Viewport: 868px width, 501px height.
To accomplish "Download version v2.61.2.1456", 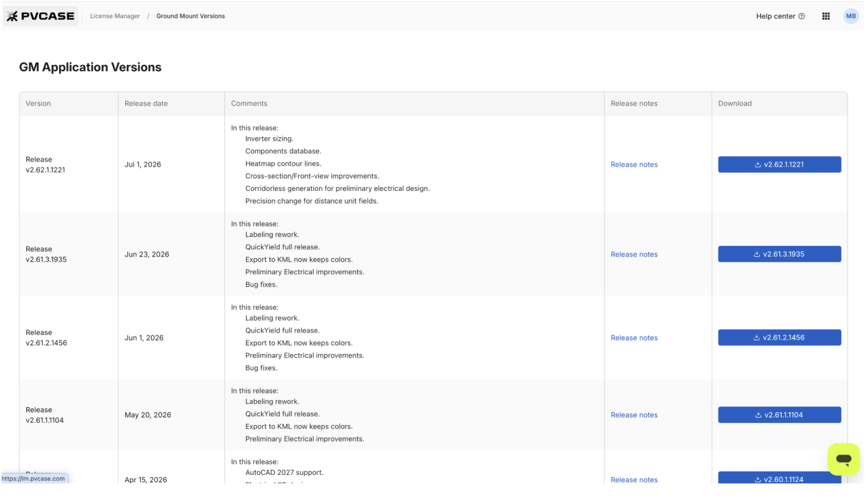I will (x=779, y=338).
